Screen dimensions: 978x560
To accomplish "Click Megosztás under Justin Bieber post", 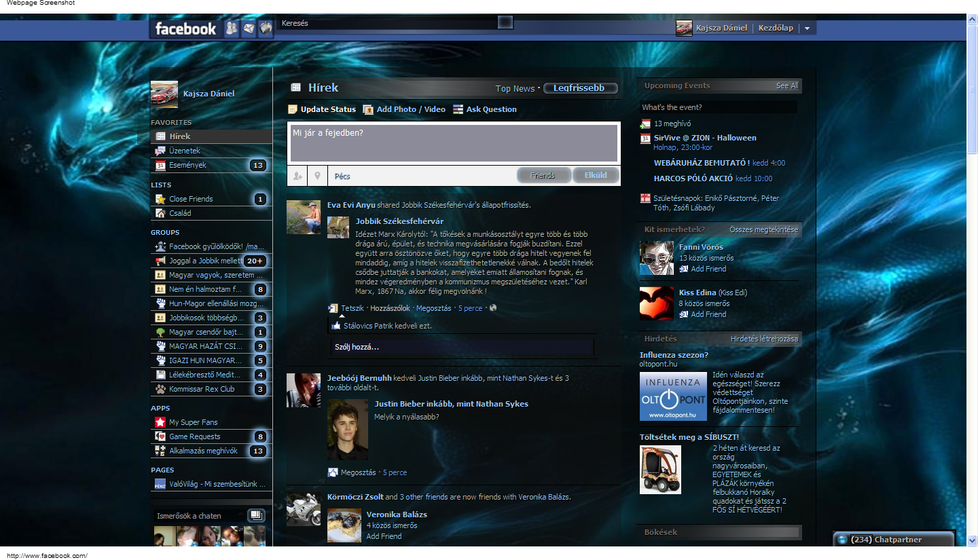I will tap(358, 472).
